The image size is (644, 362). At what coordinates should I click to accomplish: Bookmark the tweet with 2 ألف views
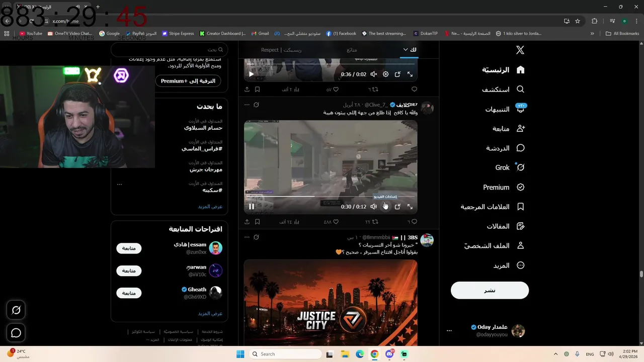tap(257, 89)
